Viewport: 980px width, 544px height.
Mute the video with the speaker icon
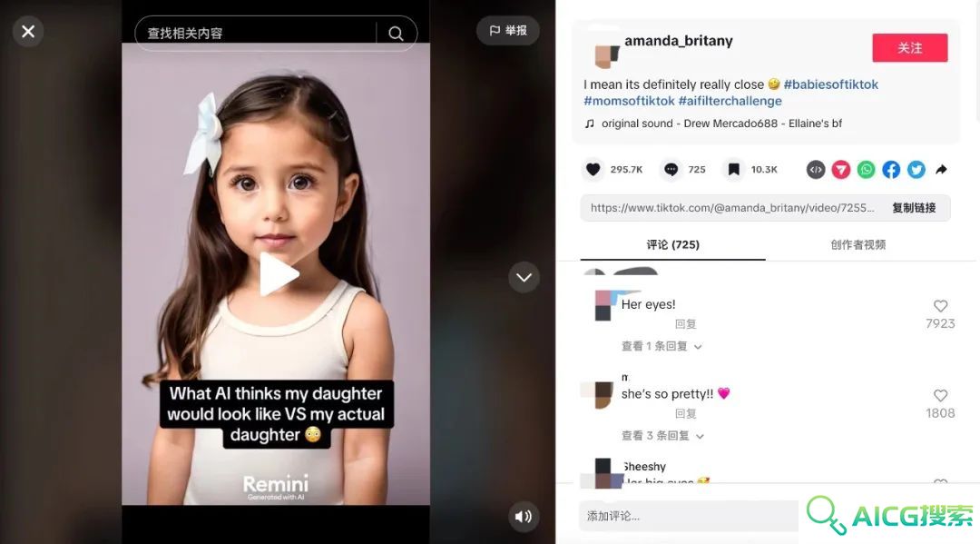tap(524, 517)
